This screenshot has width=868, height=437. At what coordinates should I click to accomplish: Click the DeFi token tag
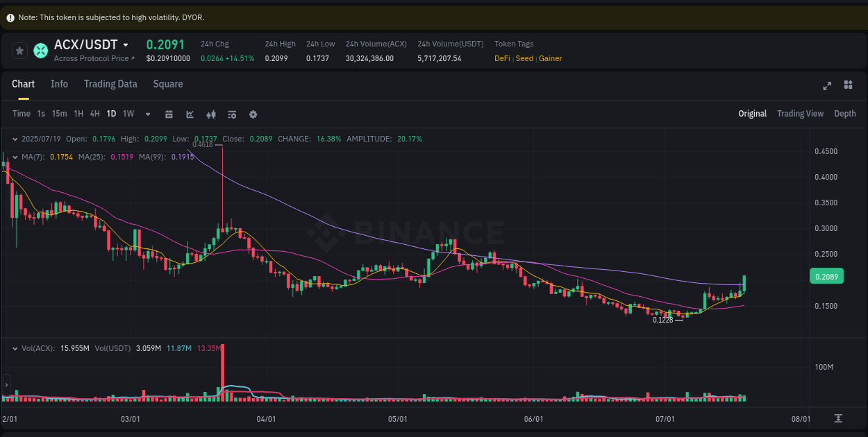click(x=502, y=58)
